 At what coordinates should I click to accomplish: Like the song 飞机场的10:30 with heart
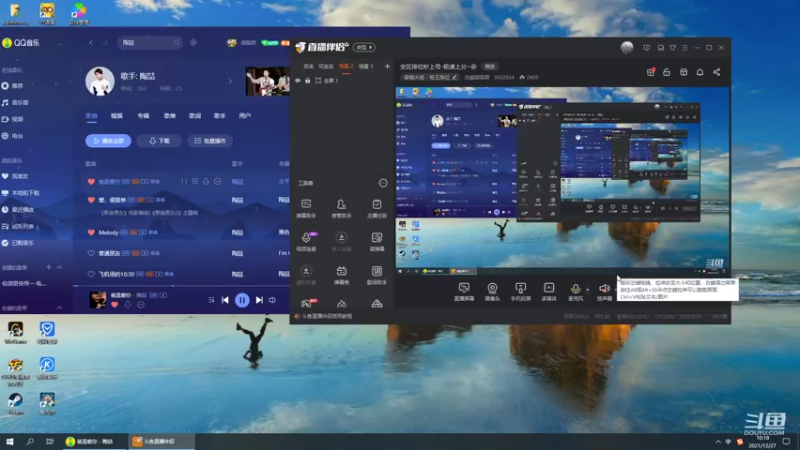click(x=91, y=274)
